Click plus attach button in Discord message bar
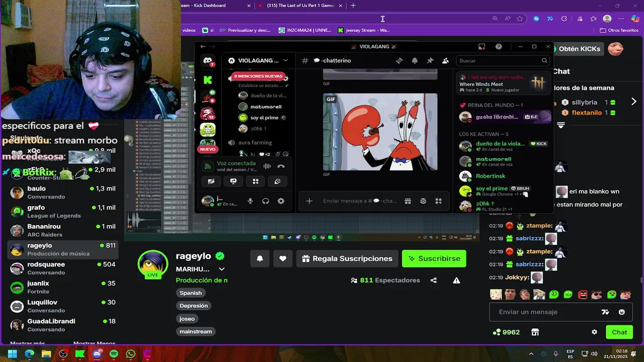 click(309, 201)
